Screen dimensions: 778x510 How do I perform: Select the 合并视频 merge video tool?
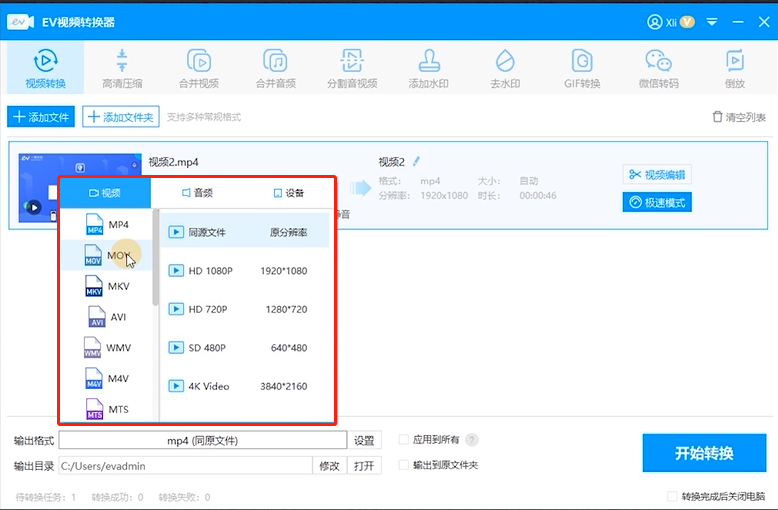[x=198, y=68]
